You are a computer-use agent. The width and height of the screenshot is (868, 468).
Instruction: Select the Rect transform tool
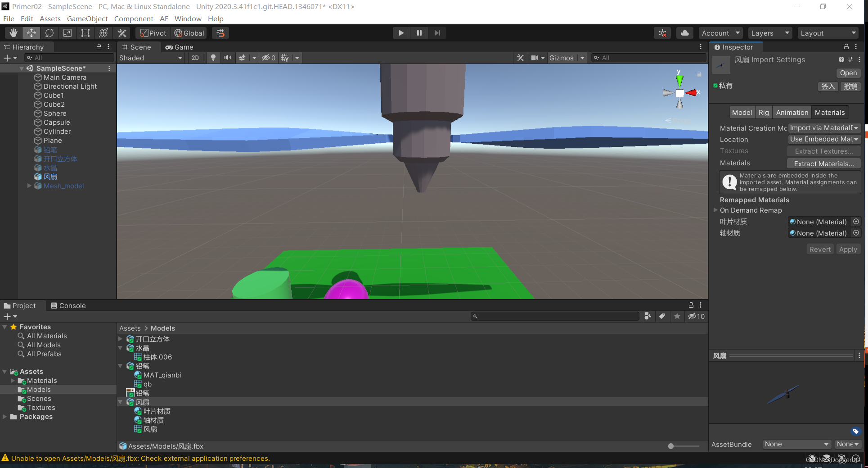(85, 33)
